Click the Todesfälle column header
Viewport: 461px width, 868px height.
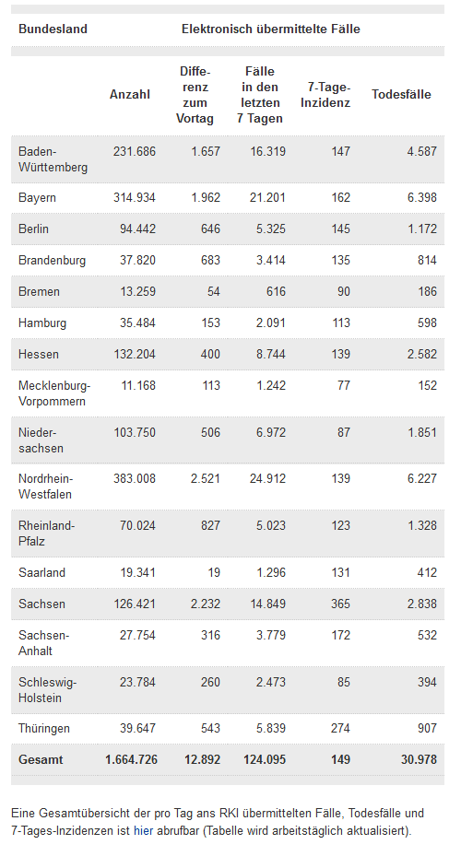pyautogui.click(x=401, y=94)
